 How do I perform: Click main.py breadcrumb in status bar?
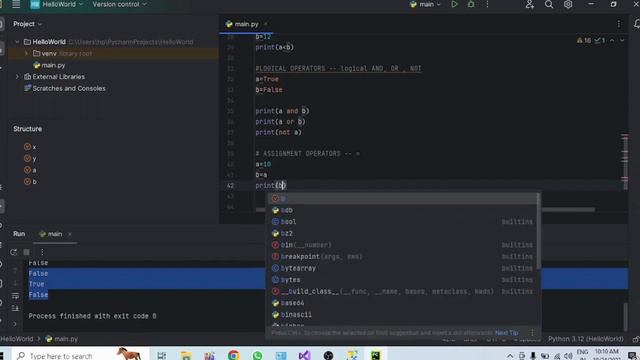coord(62,339)
